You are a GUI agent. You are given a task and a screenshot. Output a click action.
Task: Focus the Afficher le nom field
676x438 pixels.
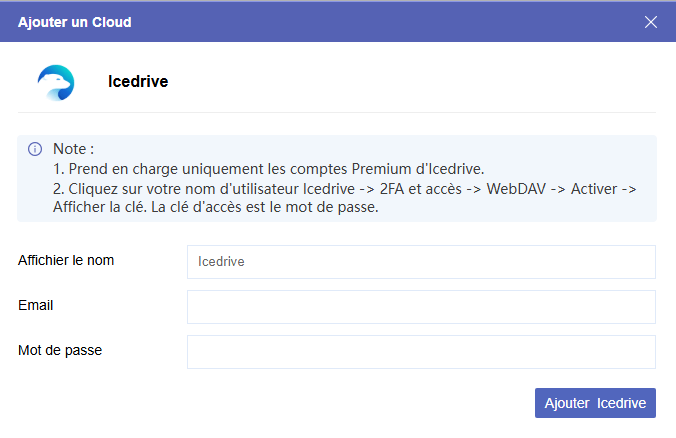(421, 262)
